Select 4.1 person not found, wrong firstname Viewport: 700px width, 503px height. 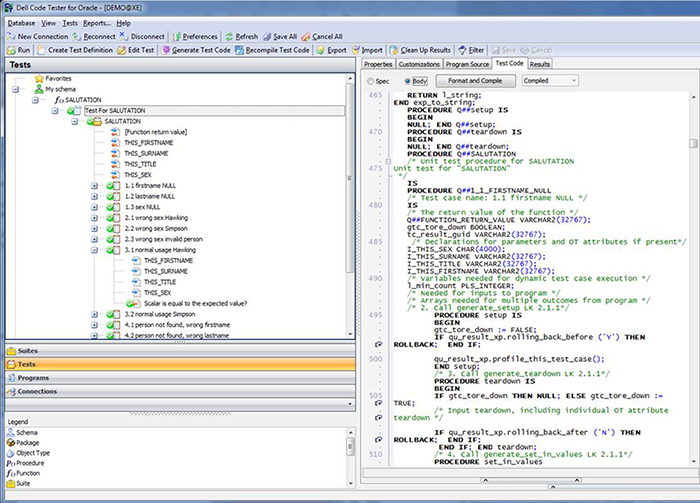[177, 325]
